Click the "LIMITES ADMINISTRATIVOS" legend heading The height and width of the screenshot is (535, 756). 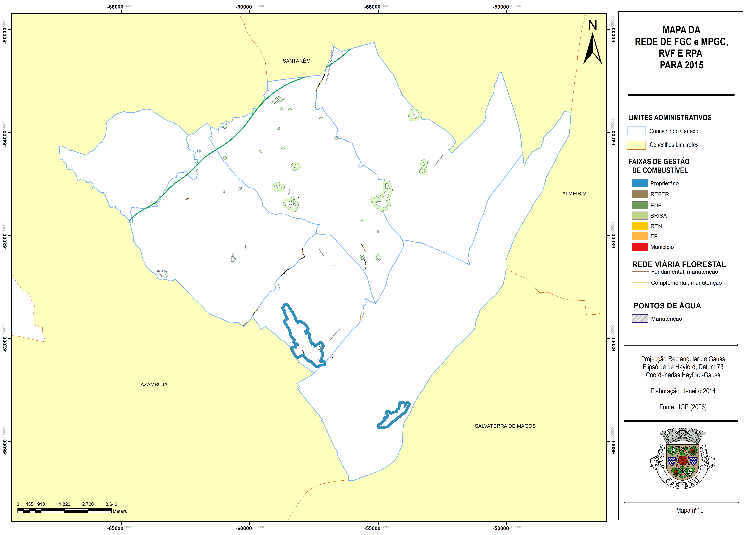(x=670, y=118)
